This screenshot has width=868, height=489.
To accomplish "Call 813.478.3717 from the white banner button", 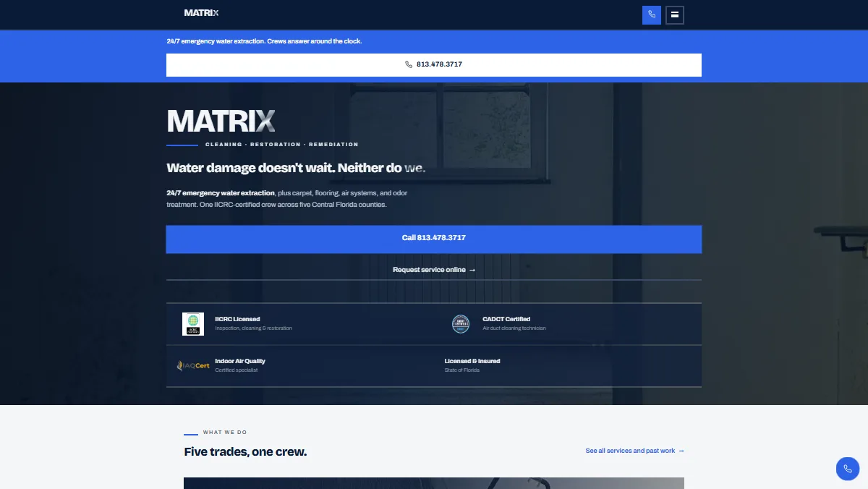I will tap(434, 64).
